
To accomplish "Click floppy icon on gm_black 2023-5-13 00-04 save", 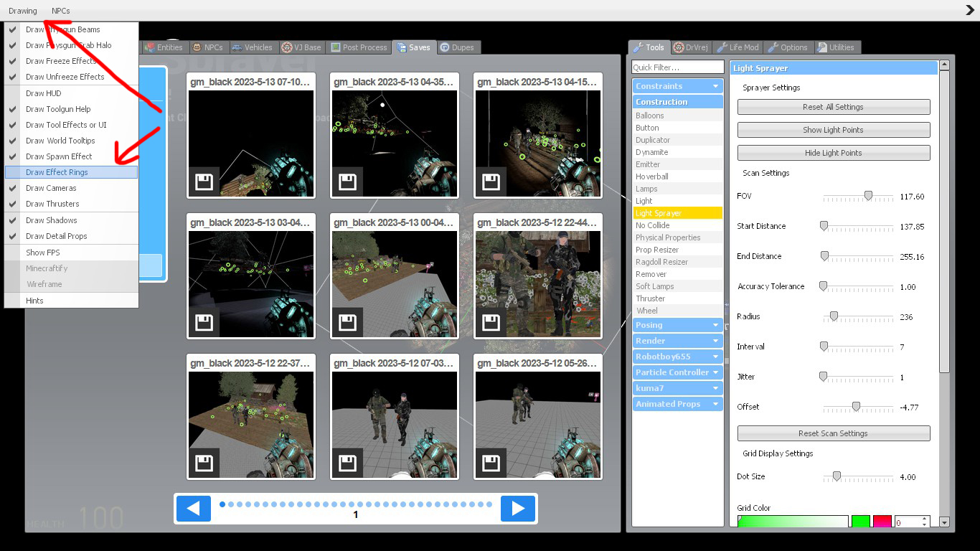I will pyautogui.click(x=348, y=321).
